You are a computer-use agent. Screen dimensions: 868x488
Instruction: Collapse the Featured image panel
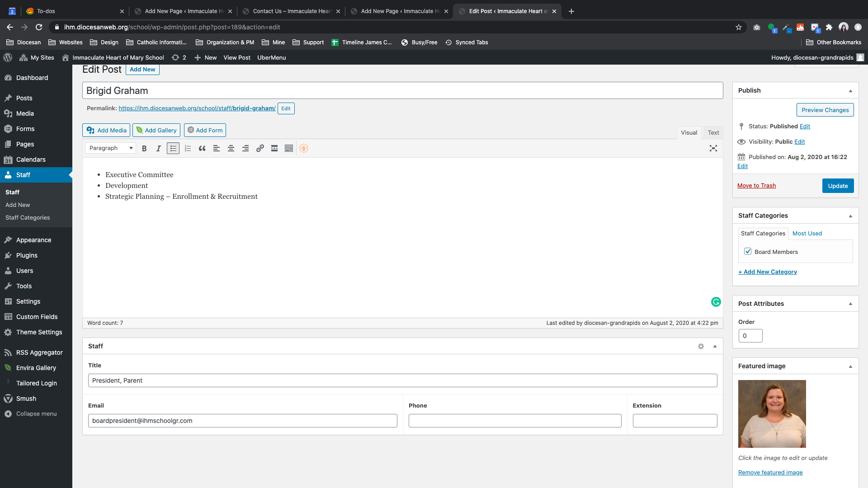[850, 366]
